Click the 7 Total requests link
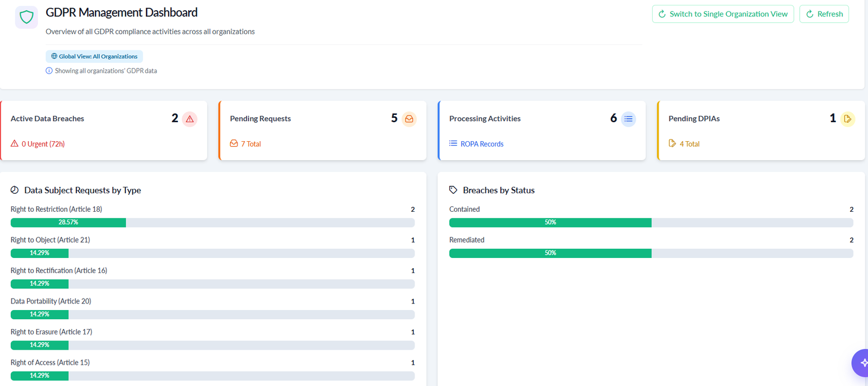 (x=251, y=144)
